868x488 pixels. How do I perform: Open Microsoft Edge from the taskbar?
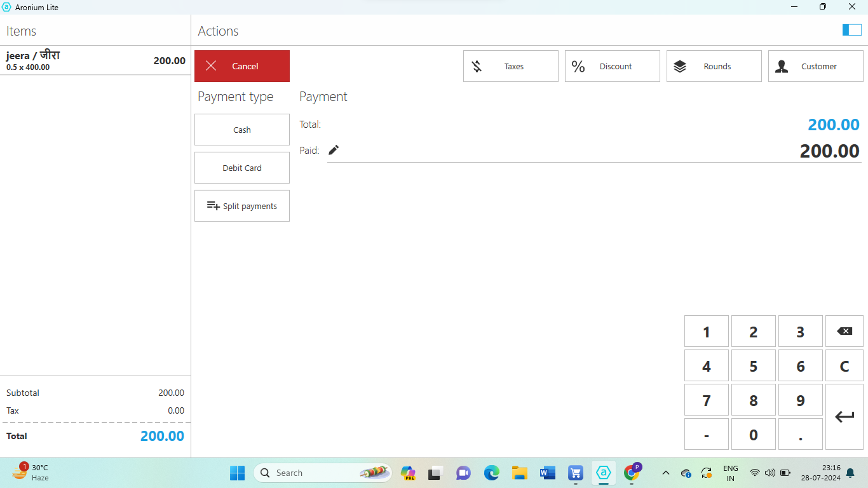491,473
